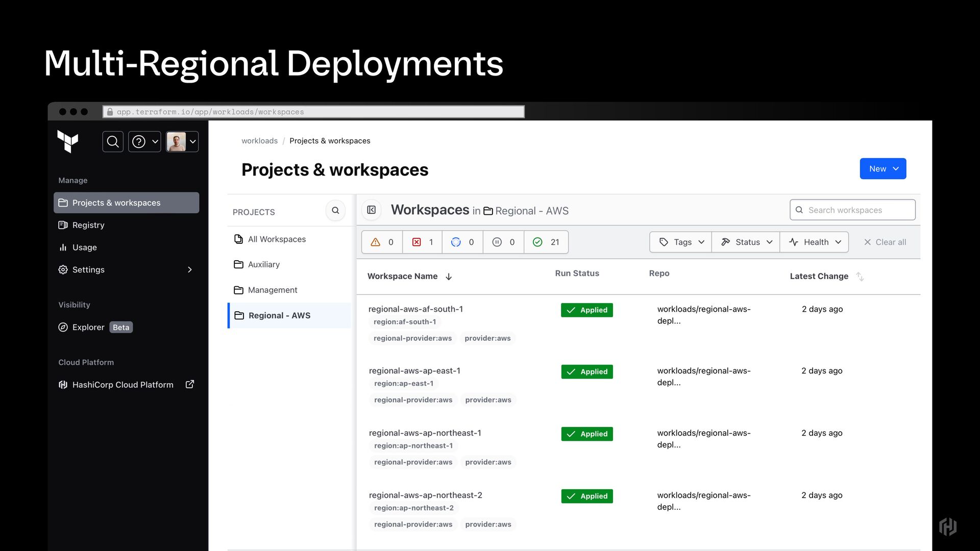The height and width of the screenshot is (551, 980).
Task: Click the region:ap-northeast-1 tag
Action: [413, 446]
